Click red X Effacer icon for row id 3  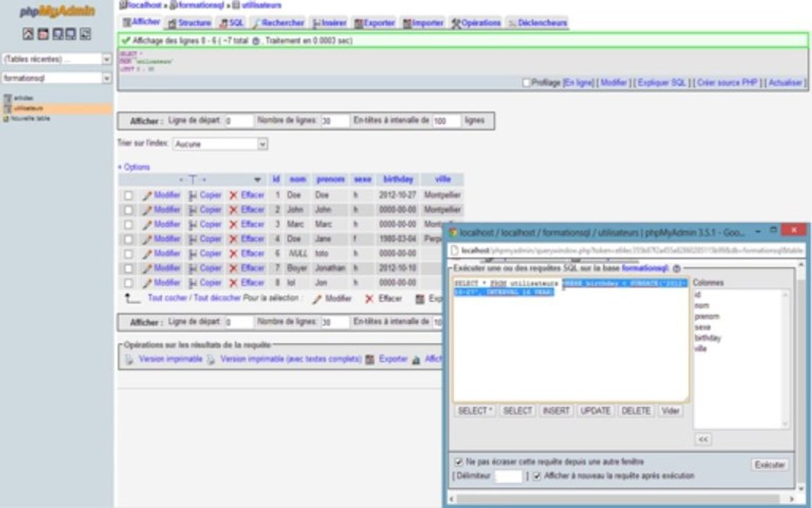(233, 224)
